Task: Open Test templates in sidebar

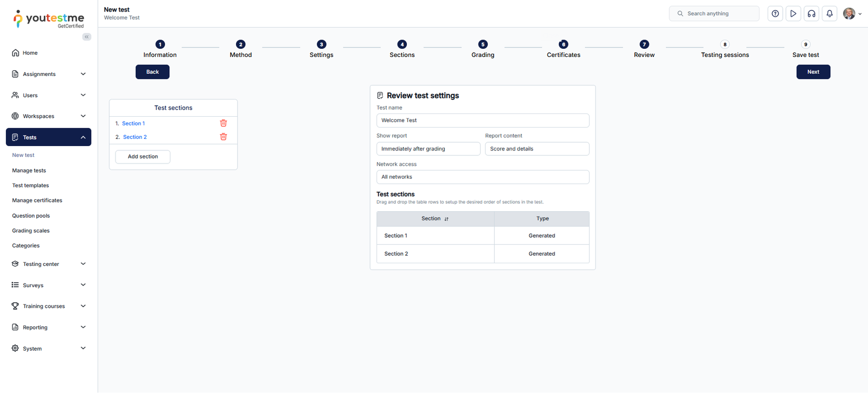Action: (x=30, y=186)
